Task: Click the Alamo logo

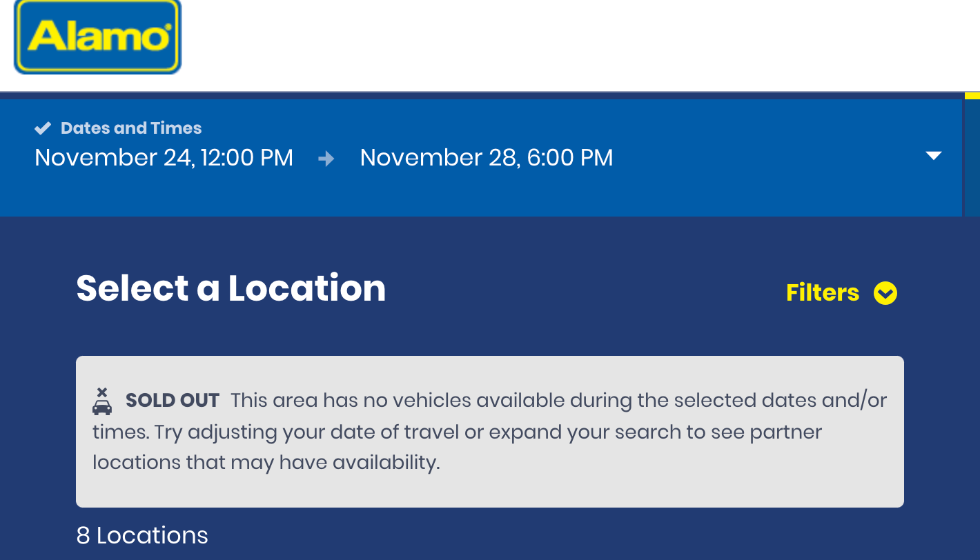Action: [x=97, y=37]
